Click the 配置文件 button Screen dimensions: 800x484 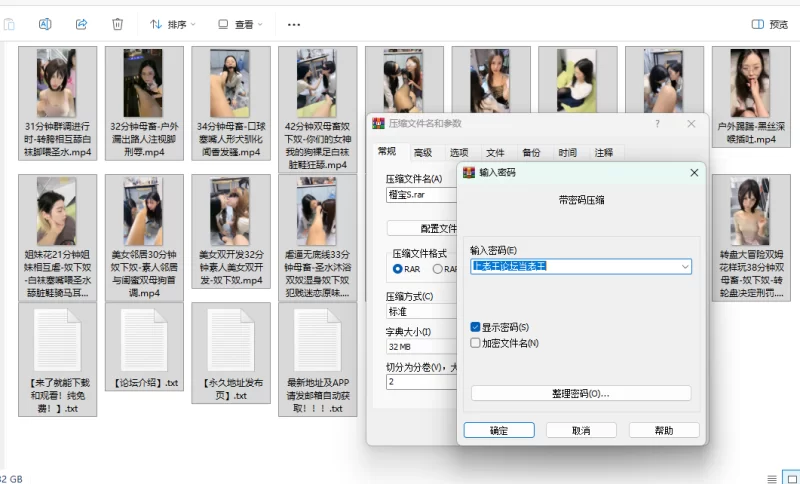tap(422, 228)
